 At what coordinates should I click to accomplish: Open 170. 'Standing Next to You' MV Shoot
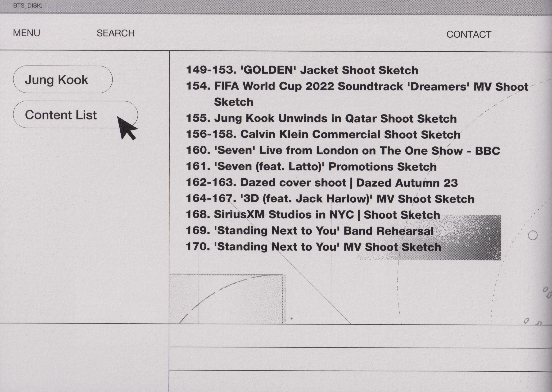coord(313,247)
